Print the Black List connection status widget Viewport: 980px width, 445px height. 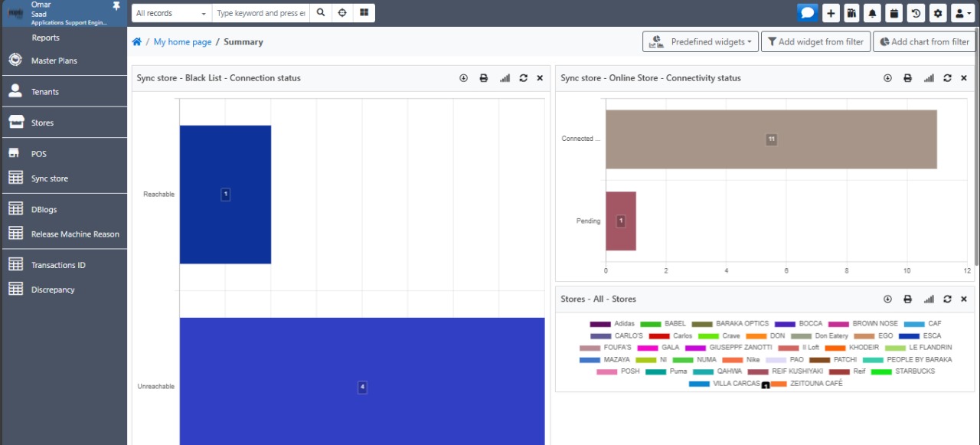coord(484,78)
